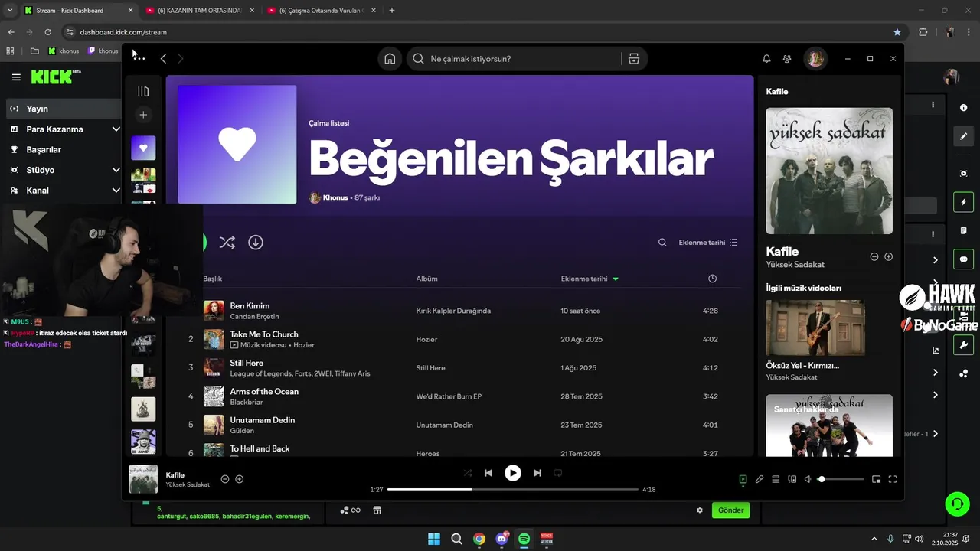
Task: Open the artist Candan Erçetin
Action: click(x=254, y=317)
